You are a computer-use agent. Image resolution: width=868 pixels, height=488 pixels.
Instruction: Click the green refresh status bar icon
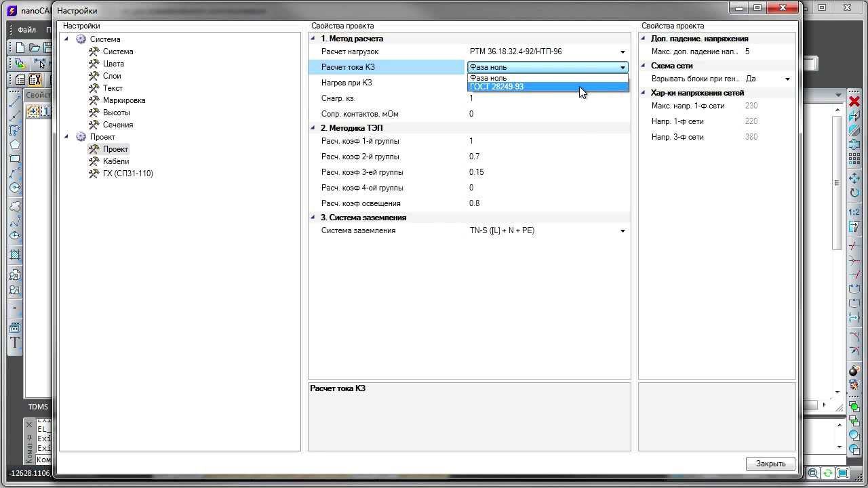pyautogui.click(x=828, y=473)
